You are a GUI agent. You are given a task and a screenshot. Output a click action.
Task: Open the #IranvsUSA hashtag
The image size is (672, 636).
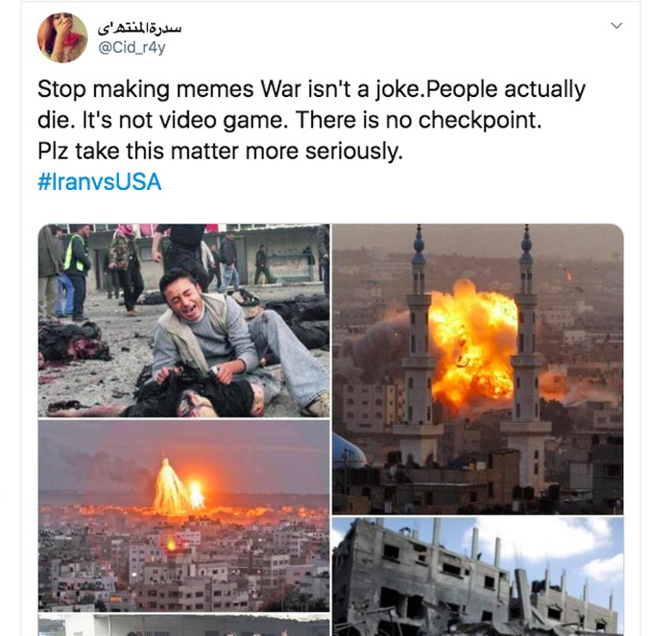[x=100, y=181]
